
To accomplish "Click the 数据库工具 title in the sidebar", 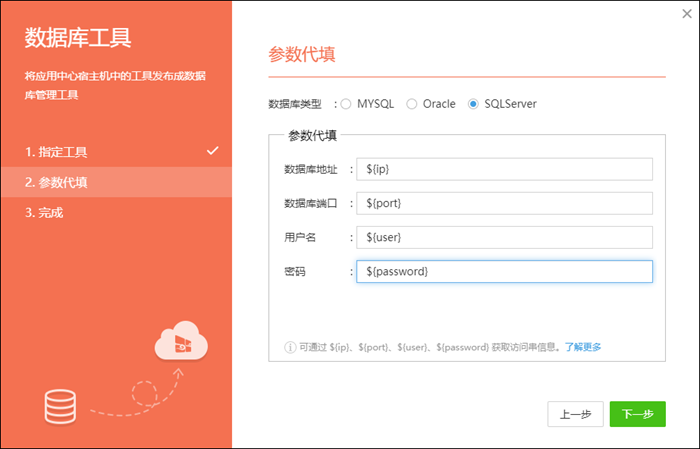I will (78, 39).
